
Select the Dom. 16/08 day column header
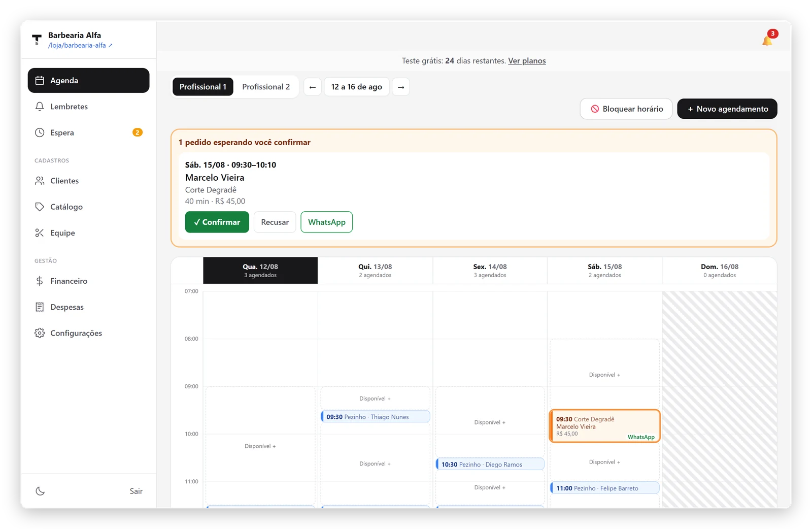click(720, 270)
